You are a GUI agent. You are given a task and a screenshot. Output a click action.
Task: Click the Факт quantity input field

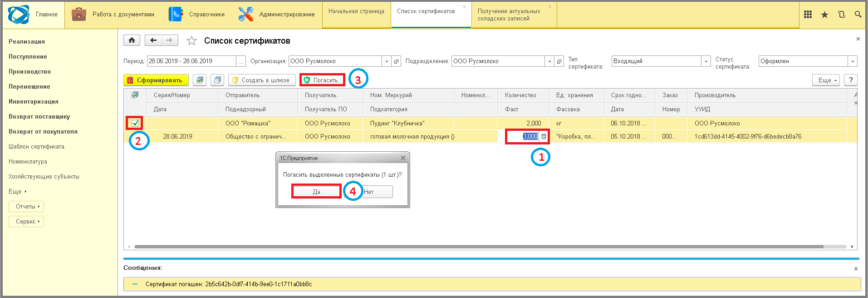coord(522,136)
